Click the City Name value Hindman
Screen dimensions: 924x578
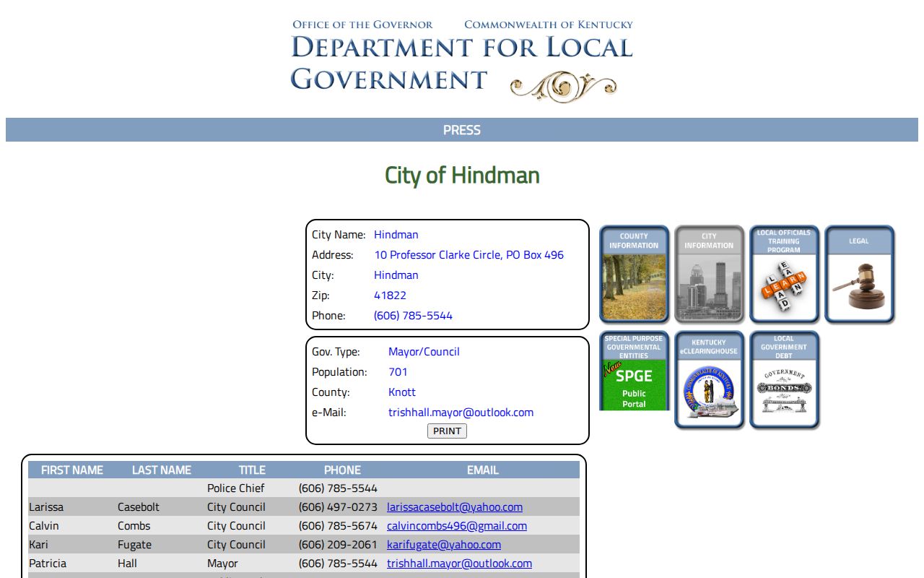pos(396,235)
